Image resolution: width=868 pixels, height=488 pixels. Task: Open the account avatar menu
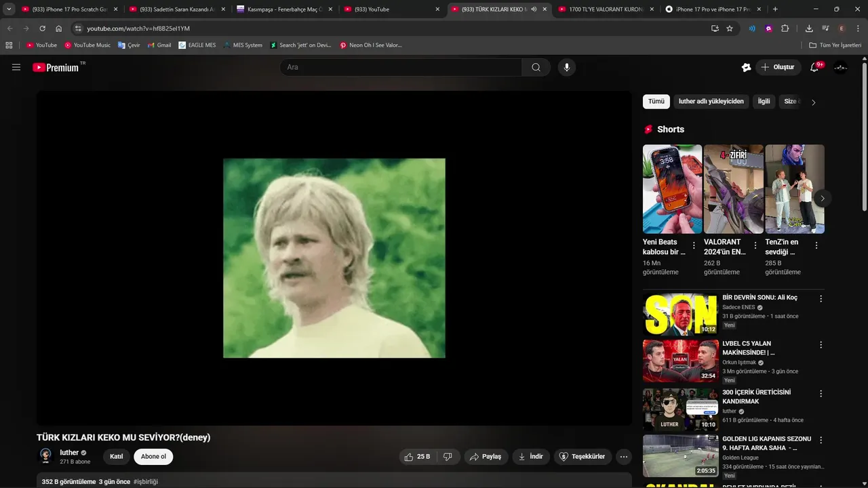[841, 67]
